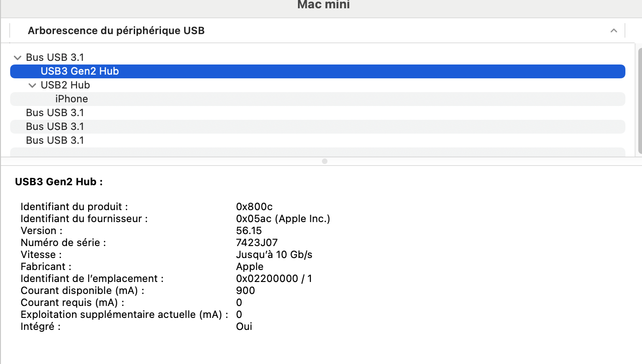Click the sort arrow in the tree header
The image size is (642, 364).
point(613,31)
